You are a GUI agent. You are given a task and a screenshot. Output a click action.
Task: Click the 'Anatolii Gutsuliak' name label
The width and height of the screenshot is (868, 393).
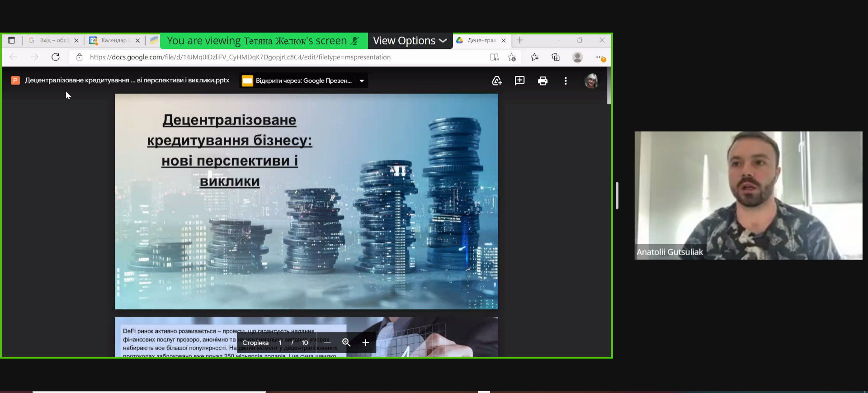670,252
